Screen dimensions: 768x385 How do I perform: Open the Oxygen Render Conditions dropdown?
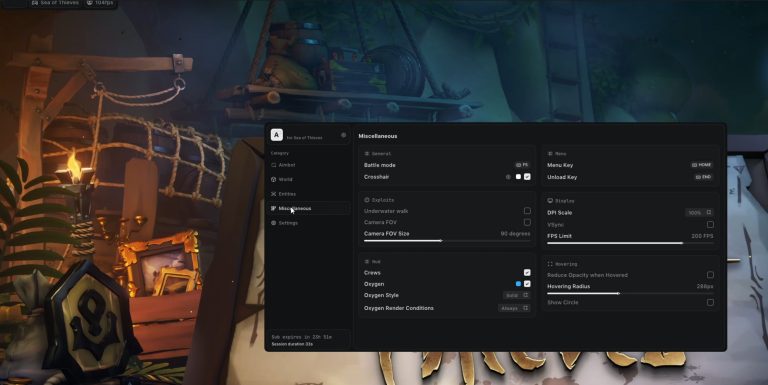(514, 308)
